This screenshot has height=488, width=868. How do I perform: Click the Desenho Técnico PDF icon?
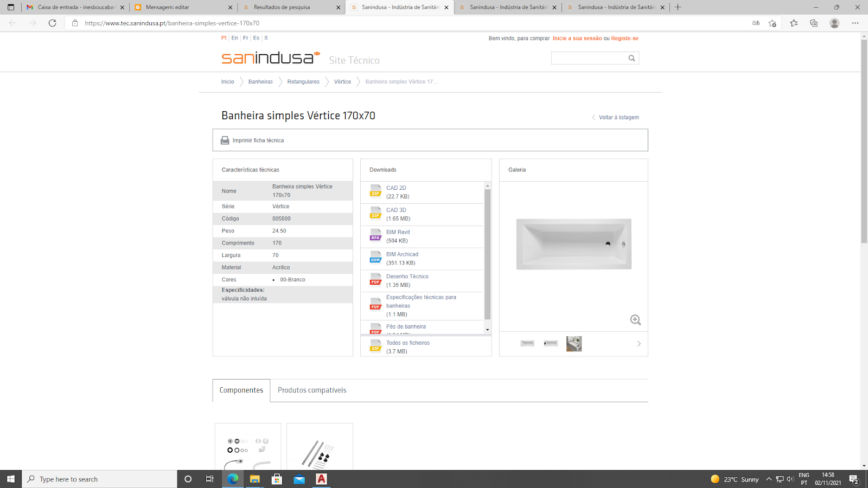pos(375,280)
